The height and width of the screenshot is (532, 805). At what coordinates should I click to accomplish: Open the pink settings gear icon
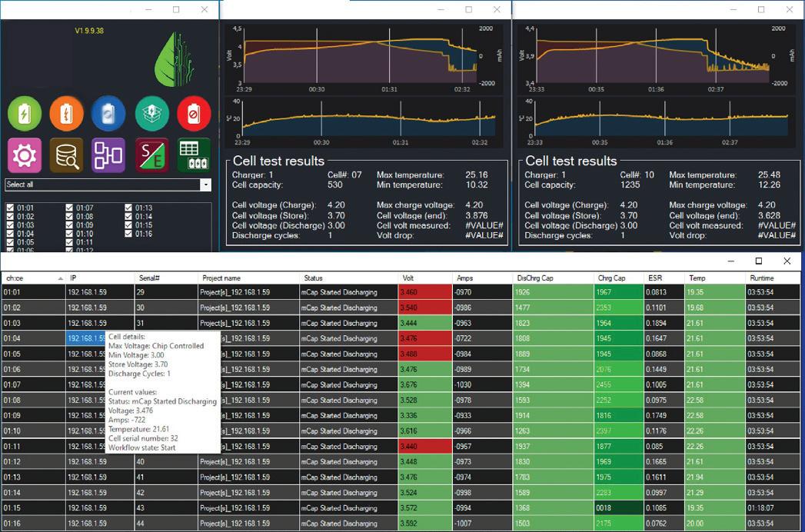pos(25,155)
